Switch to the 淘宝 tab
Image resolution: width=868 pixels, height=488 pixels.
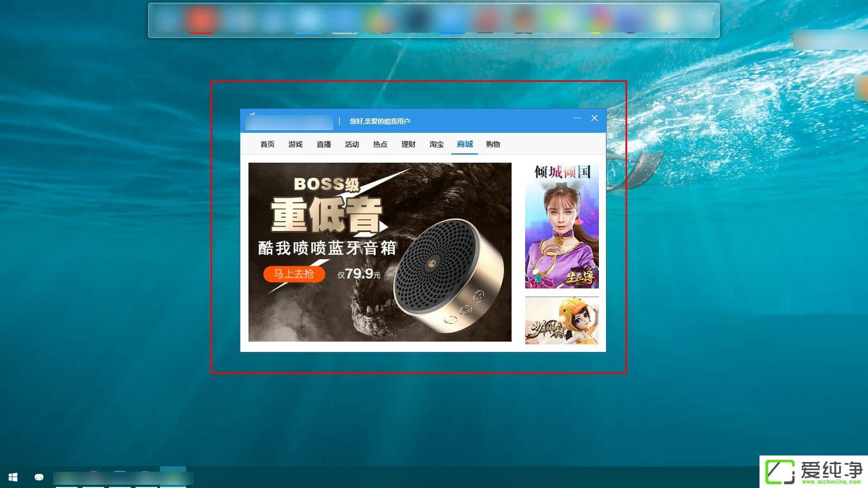(436, 144)
